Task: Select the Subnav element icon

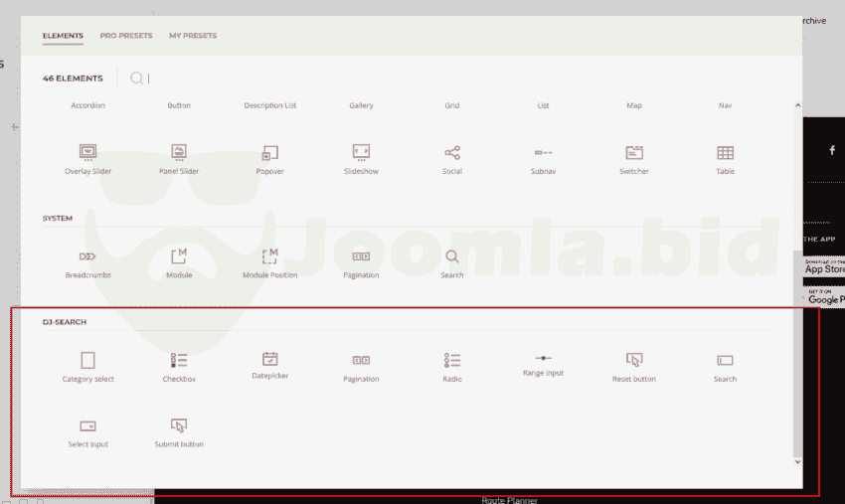Action: (x=543, y=154)
